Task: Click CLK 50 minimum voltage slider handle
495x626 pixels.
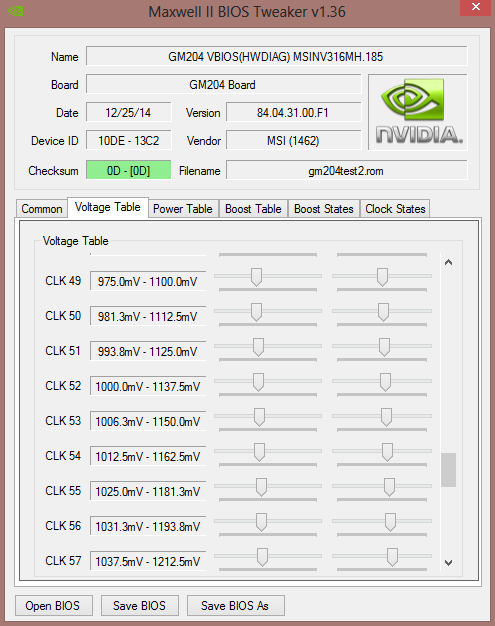Action: coord(256,312)
